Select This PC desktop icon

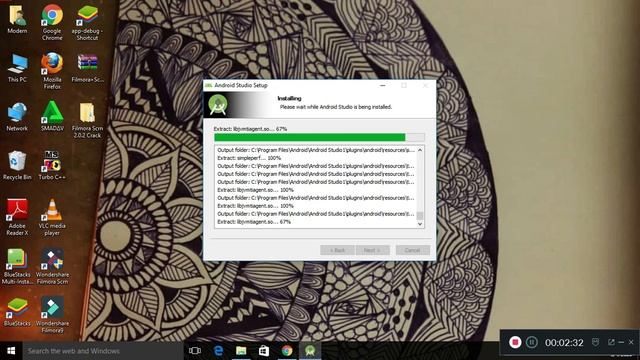(x=17, y=68)
